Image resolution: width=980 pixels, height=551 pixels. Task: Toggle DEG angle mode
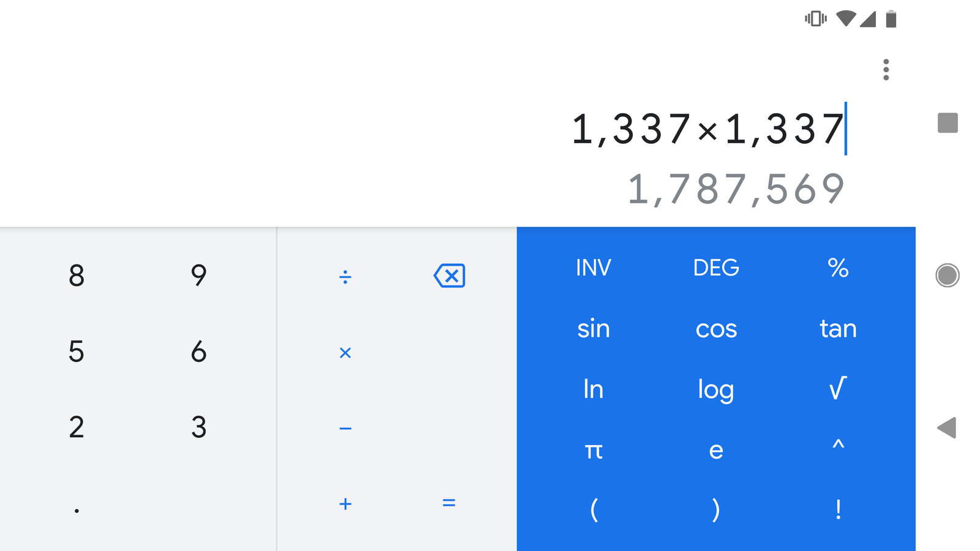(x=716, y=268)
